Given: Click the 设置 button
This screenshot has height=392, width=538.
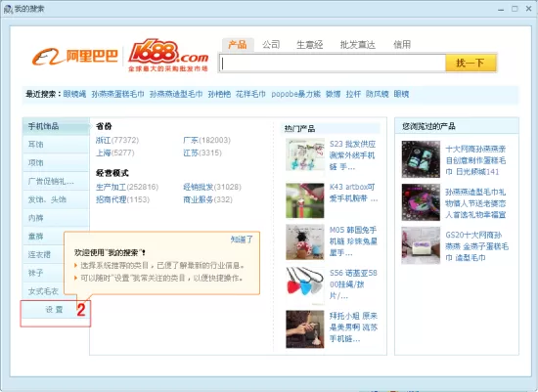Looking at the screenshot, I should click(54, 310).
